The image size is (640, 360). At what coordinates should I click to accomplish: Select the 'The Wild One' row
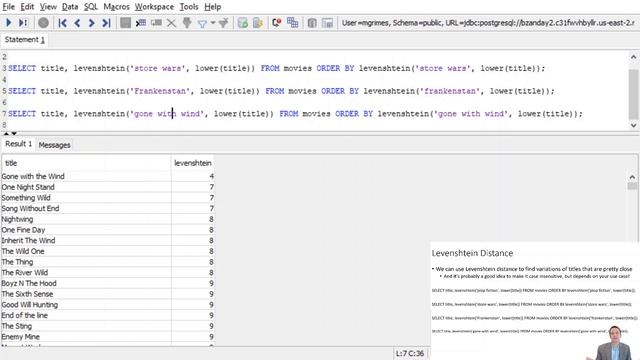tap(108, 251)
